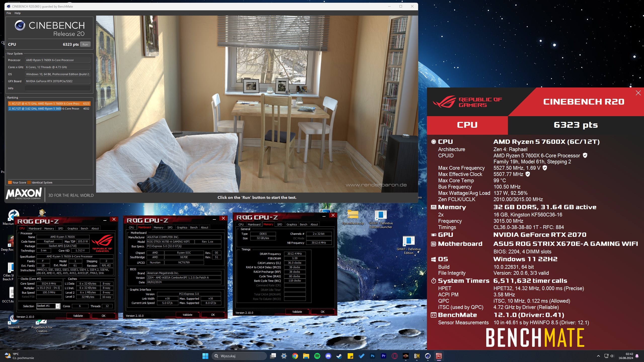The width and height of the screenshot is (644, 362).
Task: Open Windows Start menu
Action: tap(205, 356)
